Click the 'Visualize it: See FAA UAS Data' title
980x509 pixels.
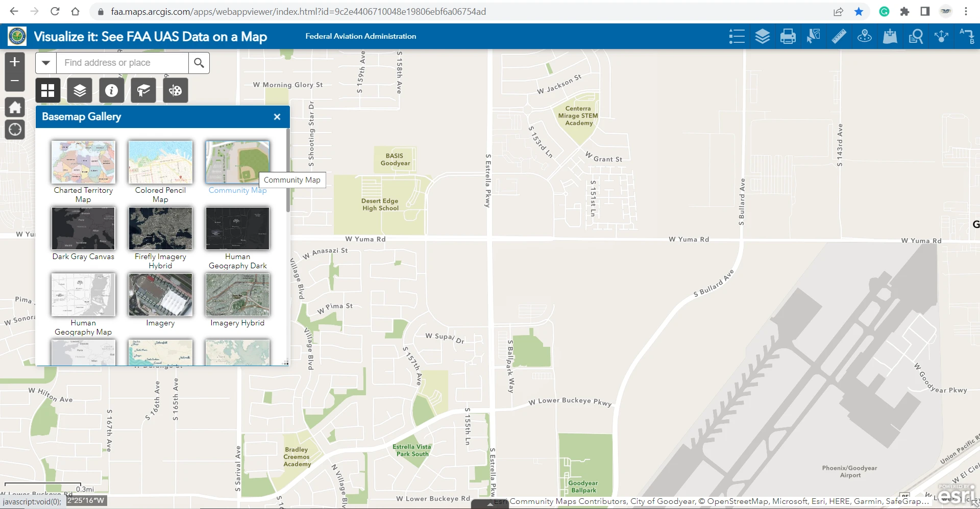point(151,36)
